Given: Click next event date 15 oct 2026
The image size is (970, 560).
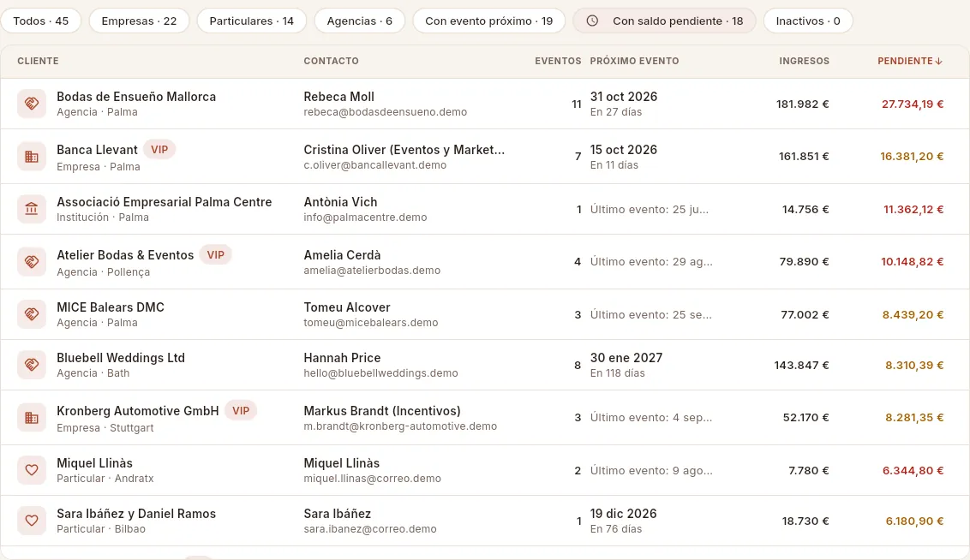Looking at the screenshot, I should (x=624, y=150).
